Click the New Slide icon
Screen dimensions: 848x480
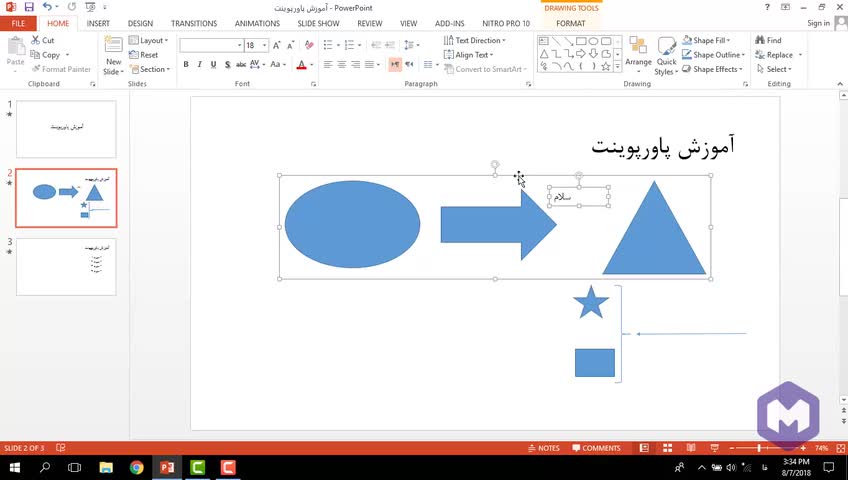pyautogui.click(x=114, y=45)
